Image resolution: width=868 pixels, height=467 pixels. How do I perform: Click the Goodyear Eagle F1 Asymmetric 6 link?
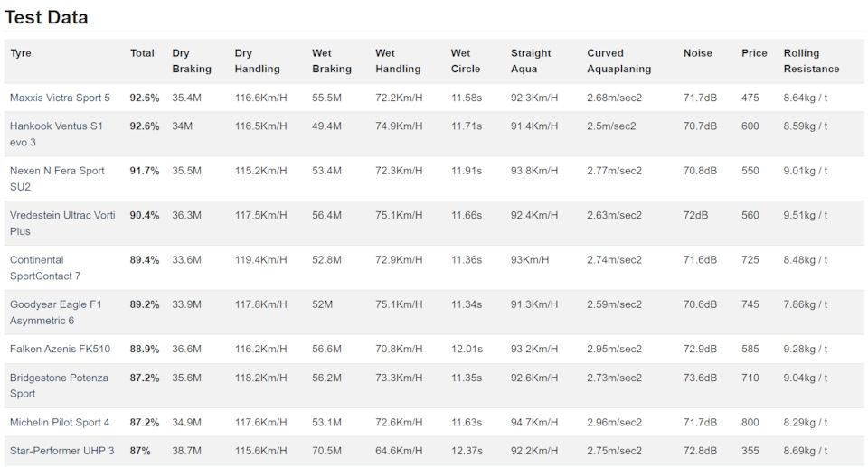click(x=55, y=312)
